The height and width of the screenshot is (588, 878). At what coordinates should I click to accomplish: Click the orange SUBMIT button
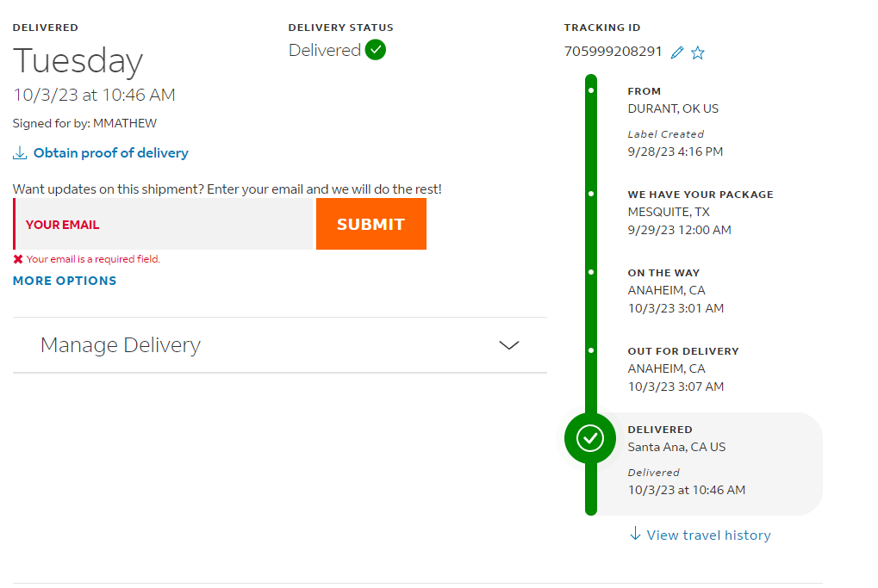[371, 225]
